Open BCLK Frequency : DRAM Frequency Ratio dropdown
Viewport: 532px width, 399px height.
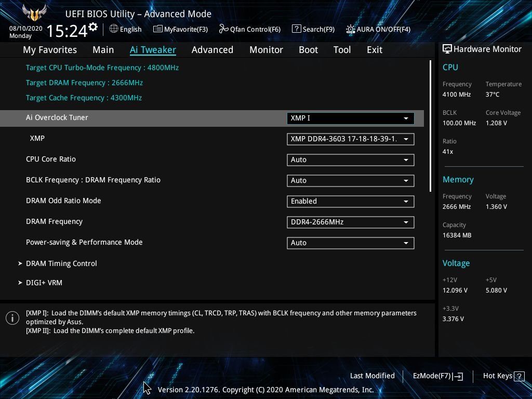tap(351, 180)
